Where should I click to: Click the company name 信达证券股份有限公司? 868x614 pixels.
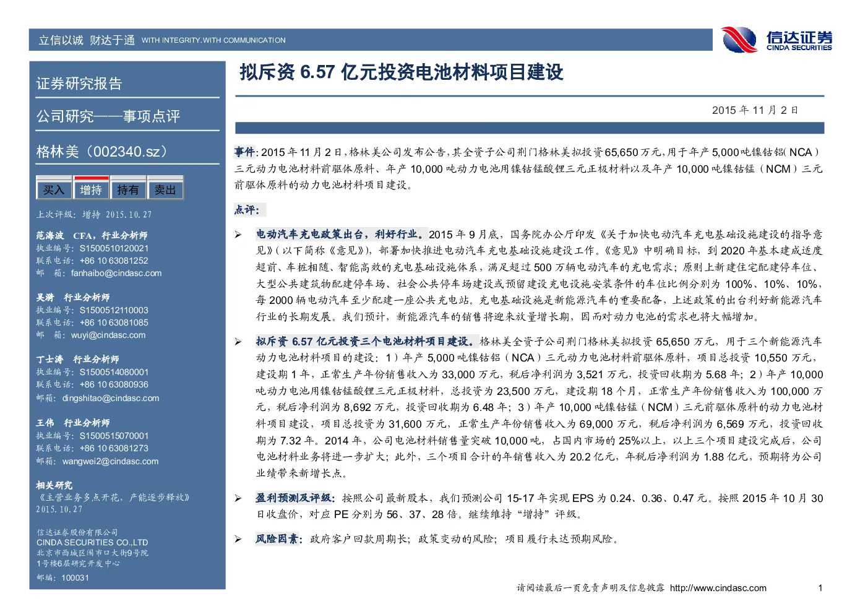click(77, 532)
